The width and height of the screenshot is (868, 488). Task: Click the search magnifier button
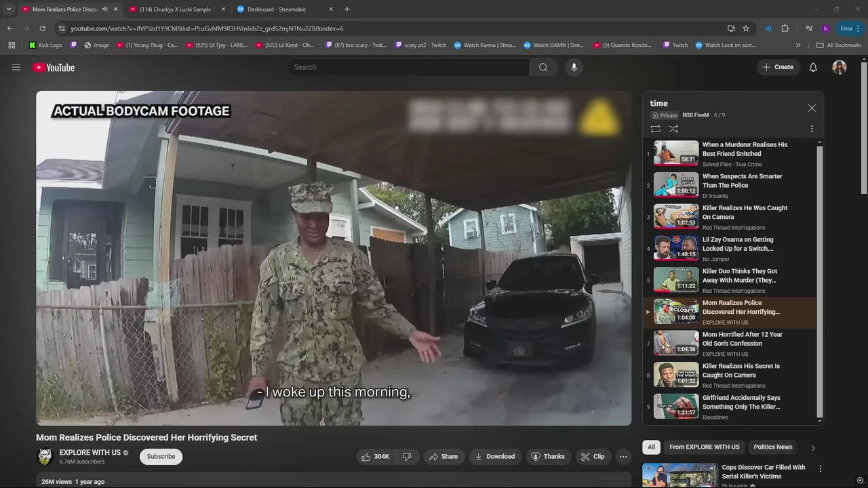point(543,67)
